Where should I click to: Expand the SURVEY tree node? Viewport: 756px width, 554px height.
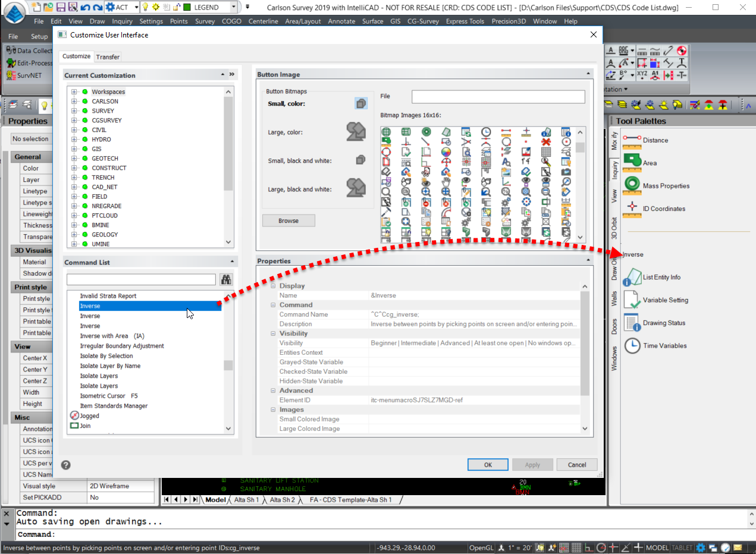click(74, 111)
